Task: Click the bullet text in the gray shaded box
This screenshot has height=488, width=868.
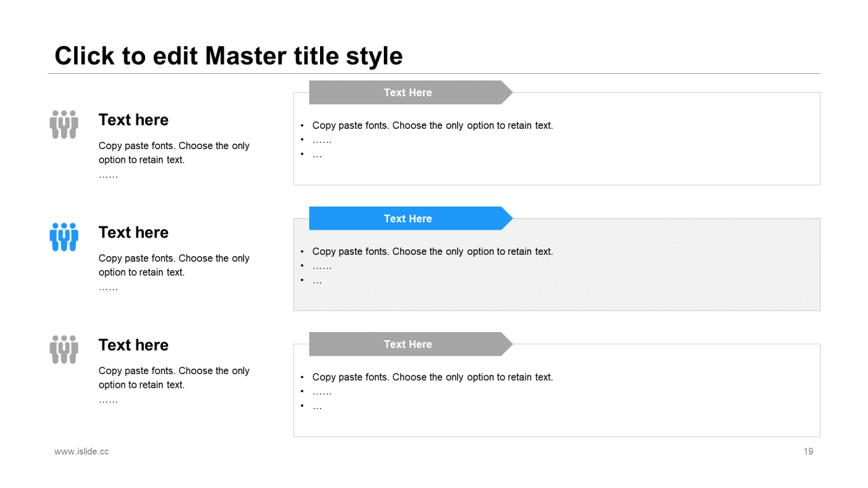Action: coord(427,266)
